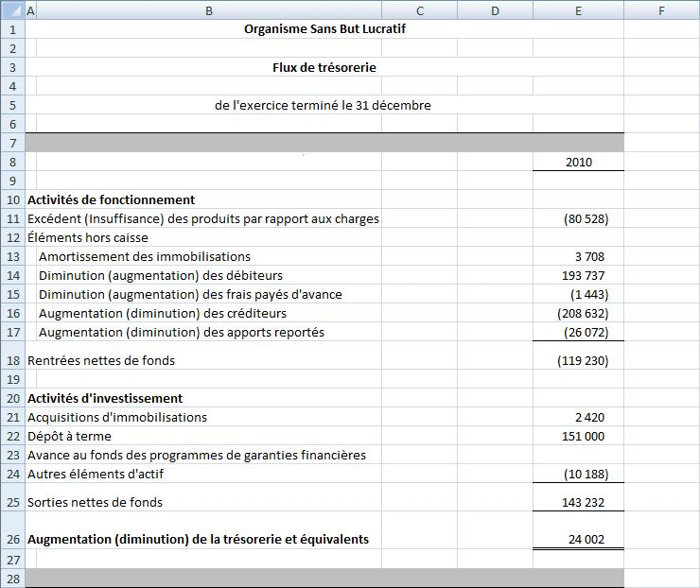Viewport: 700px width, 588px height.
Task: Select column E header
Action: click(578, 10)
